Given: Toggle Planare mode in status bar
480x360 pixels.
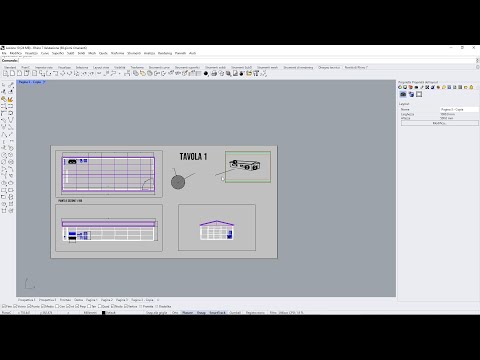Looking at the screenshot, I should [187, 313].
